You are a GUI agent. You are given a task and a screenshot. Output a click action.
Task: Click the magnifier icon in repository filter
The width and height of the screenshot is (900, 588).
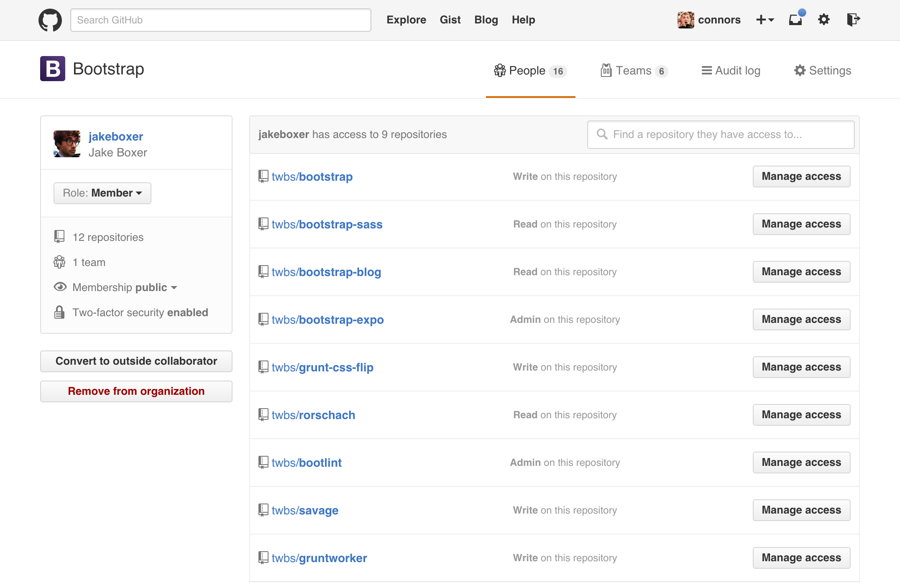tap(602, 134)
